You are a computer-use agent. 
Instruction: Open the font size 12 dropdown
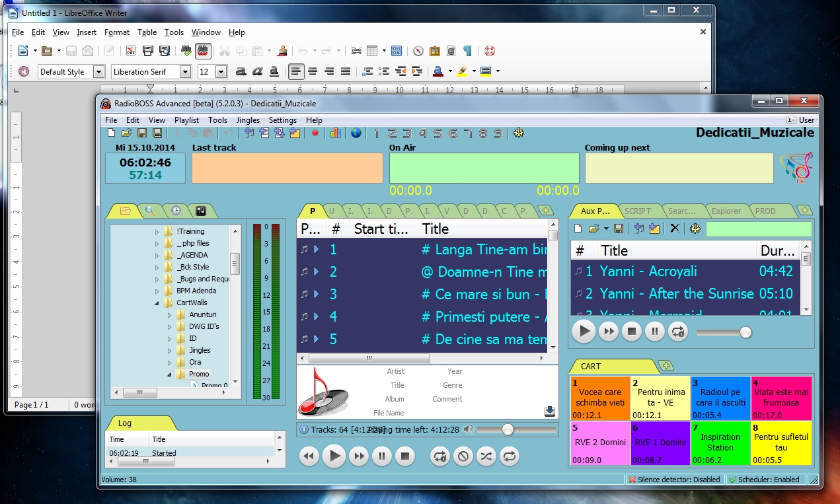(221, 71)
